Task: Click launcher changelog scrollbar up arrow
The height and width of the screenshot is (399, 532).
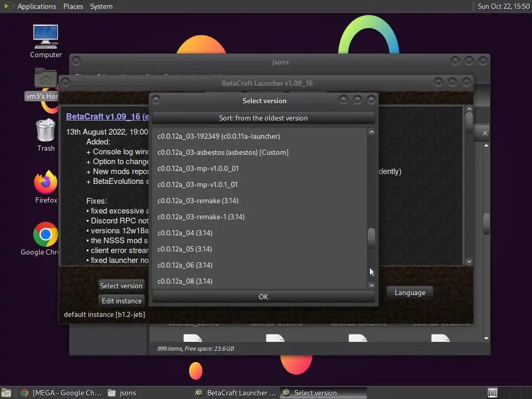Action: [x=469, y=109]
